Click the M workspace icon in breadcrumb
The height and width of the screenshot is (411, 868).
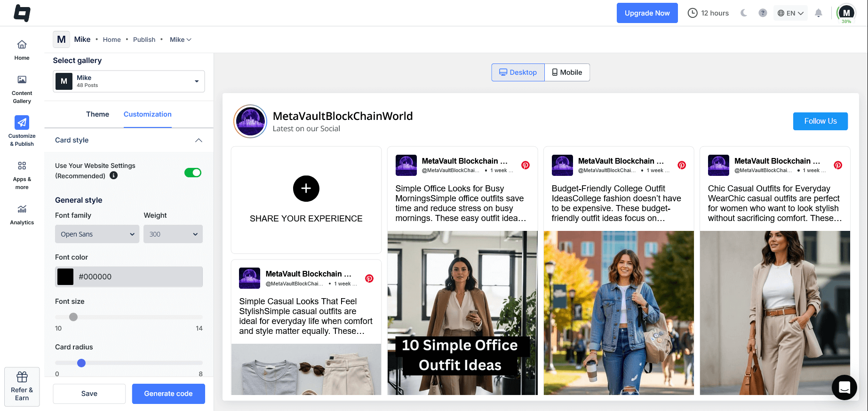(x=61, y=40)
